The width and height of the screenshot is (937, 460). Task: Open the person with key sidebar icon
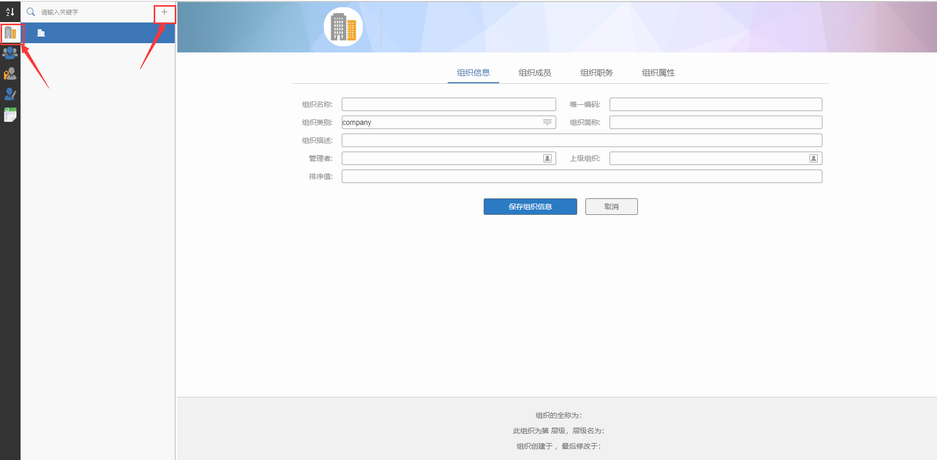click(10, 73)
